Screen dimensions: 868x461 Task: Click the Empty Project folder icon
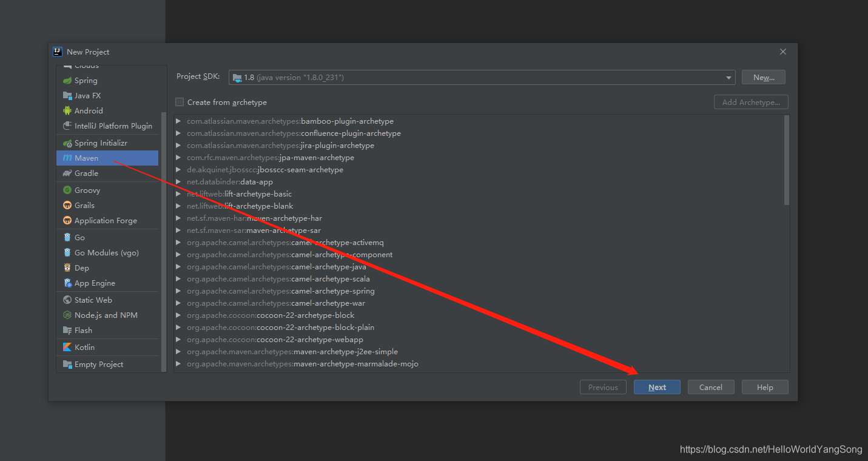tap(67, 365)
